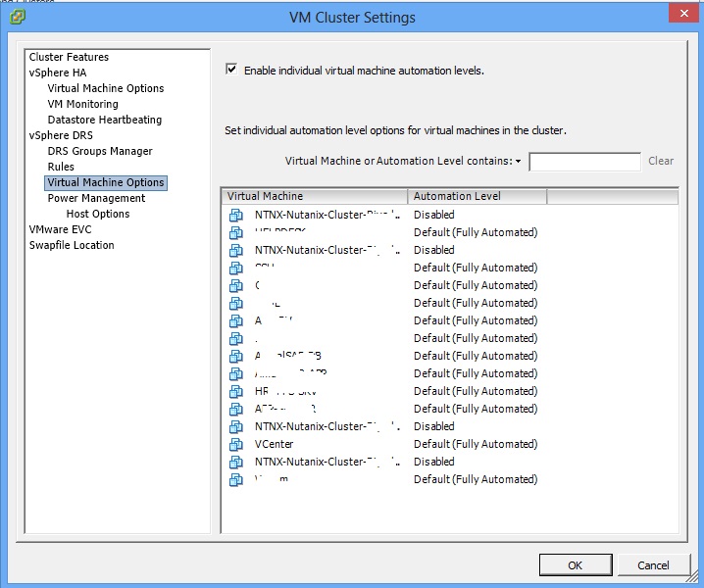The height and width of the screenshot is (588, 704).
Task: Click the VM icon in the second list row
Action: [235, 233]
